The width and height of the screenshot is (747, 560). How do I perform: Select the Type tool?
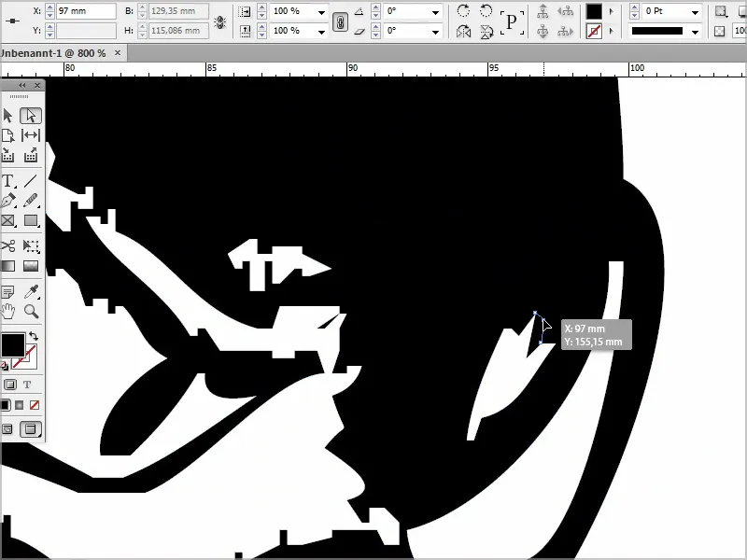click(8, 181)
